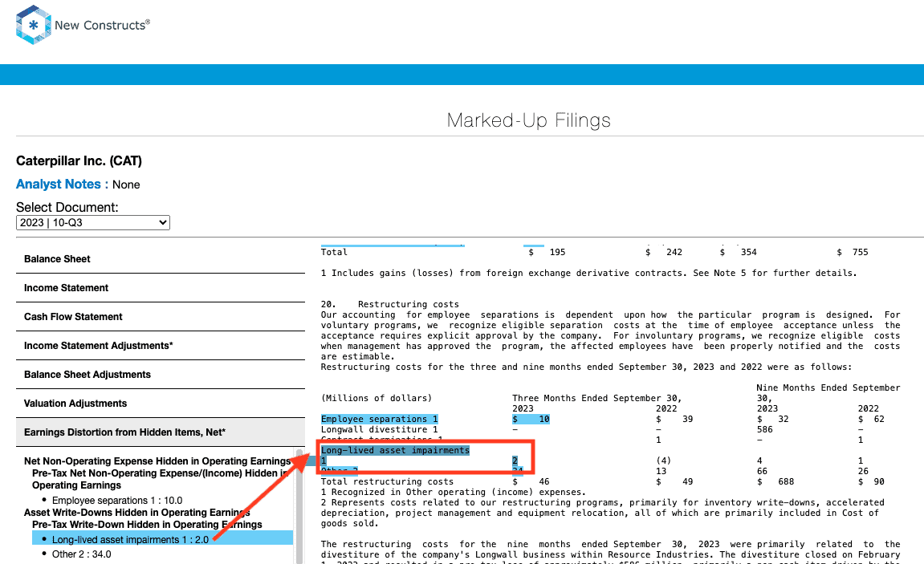Viewport: 924px width, 564px height.
Task: Go to Cash Flow Statement section
Action: click(161, 317)
